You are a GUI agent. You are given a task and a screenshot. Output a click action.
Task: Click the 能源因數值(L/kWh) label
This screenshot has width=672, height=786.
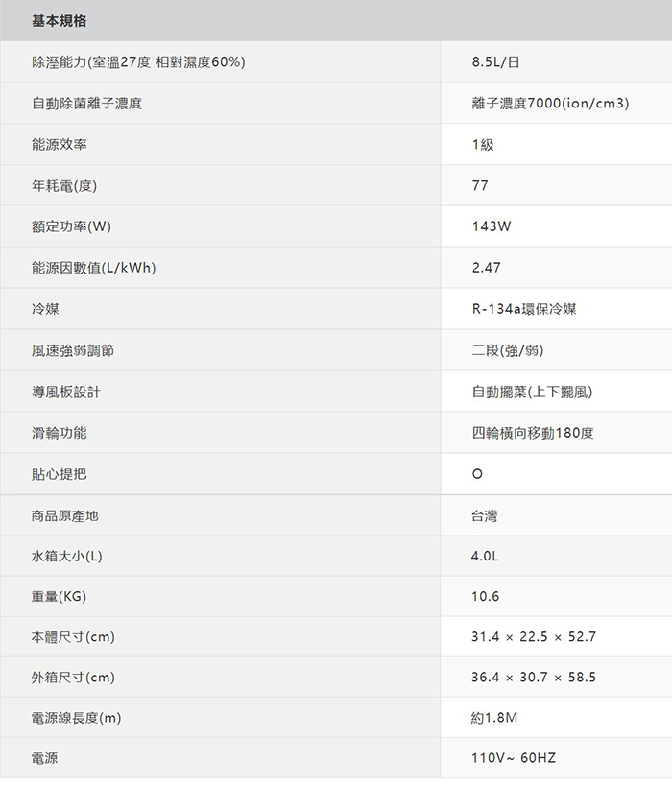click(93, 269)
